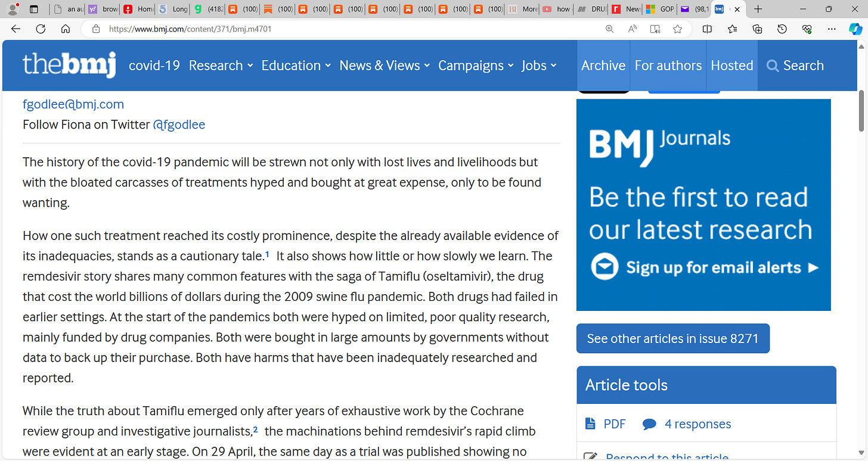Launch the Copilot sidebar icon
This screenshot has width=868, height=461.
pyautogui.click(x=855, y=29)
